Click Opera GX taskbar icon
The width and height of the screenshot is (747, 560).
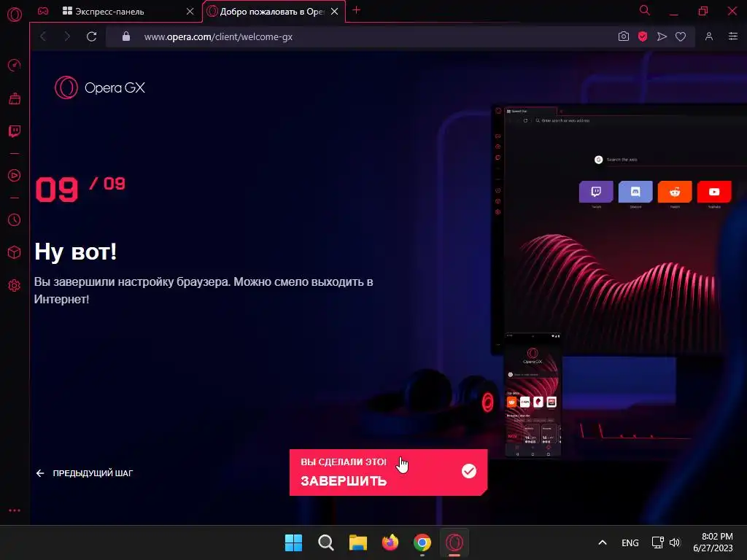[x=454, y=542]
